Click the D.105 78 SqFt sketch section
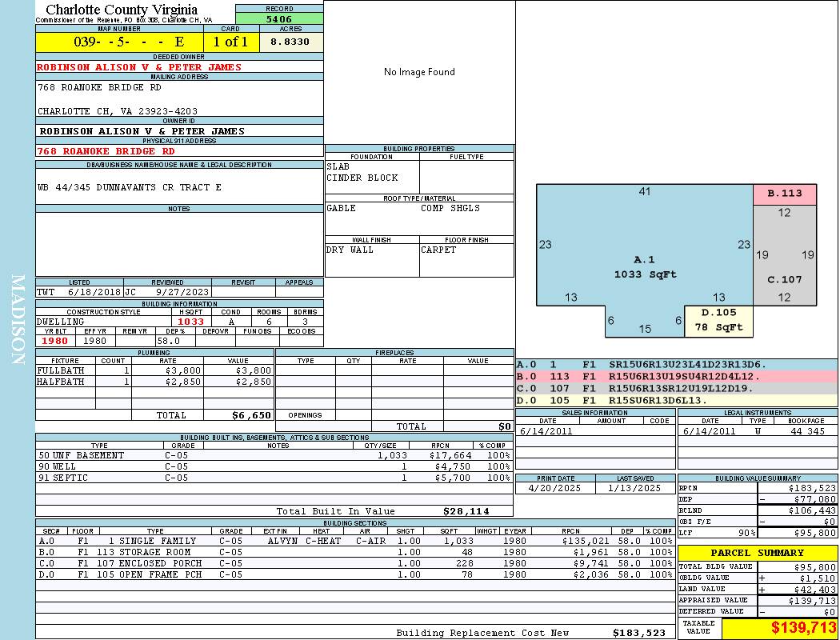 coord(718,320)
